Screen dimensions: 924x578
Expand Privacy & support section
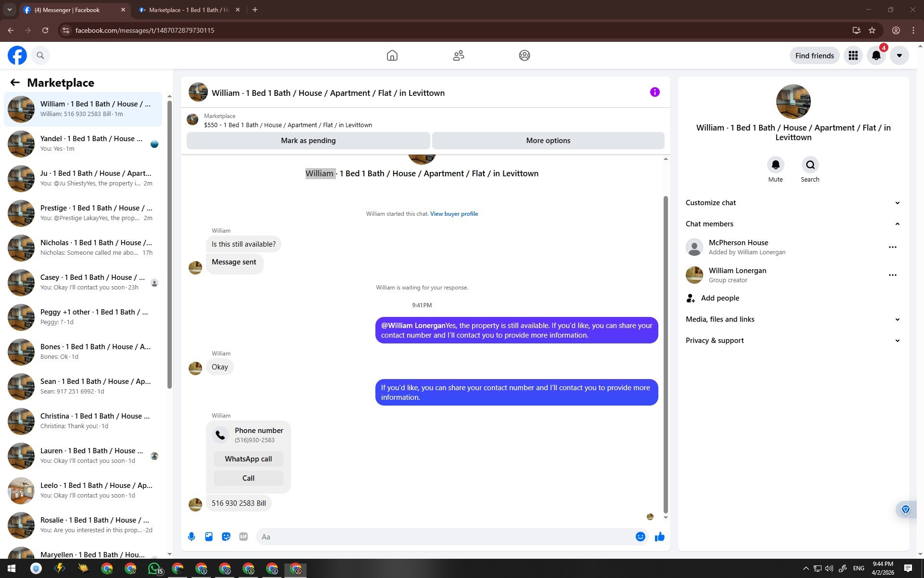coord(793,341)
